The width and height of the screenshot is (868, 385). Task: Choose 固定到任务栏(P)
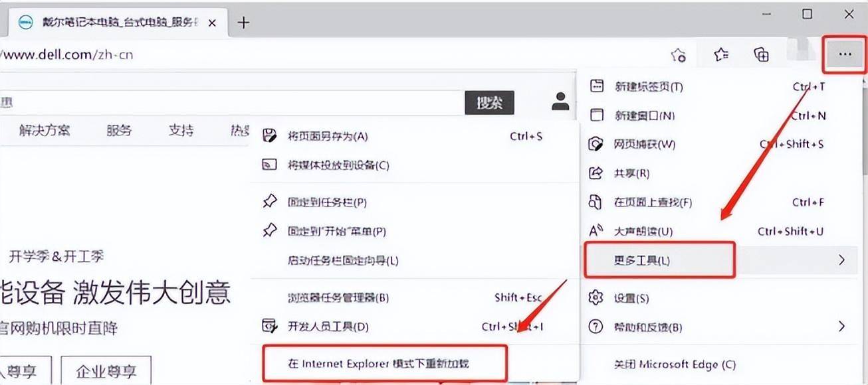(415, 202)
